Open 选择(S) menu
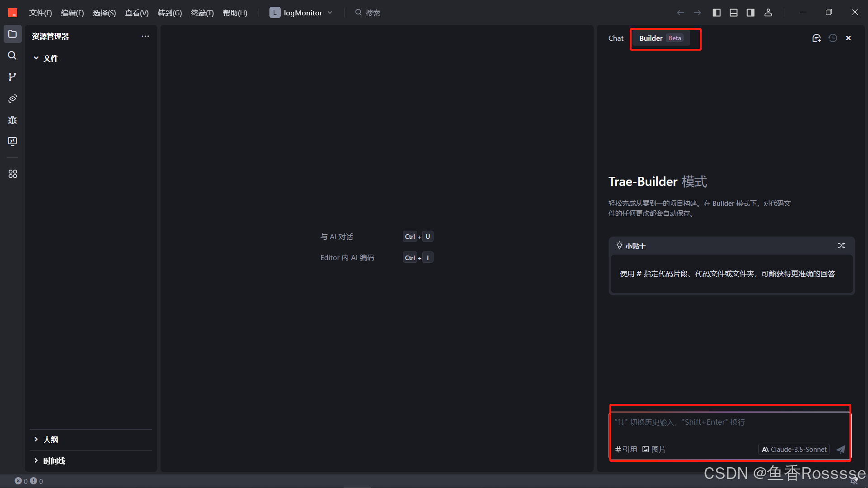The image size is (868, 488). 104,13
